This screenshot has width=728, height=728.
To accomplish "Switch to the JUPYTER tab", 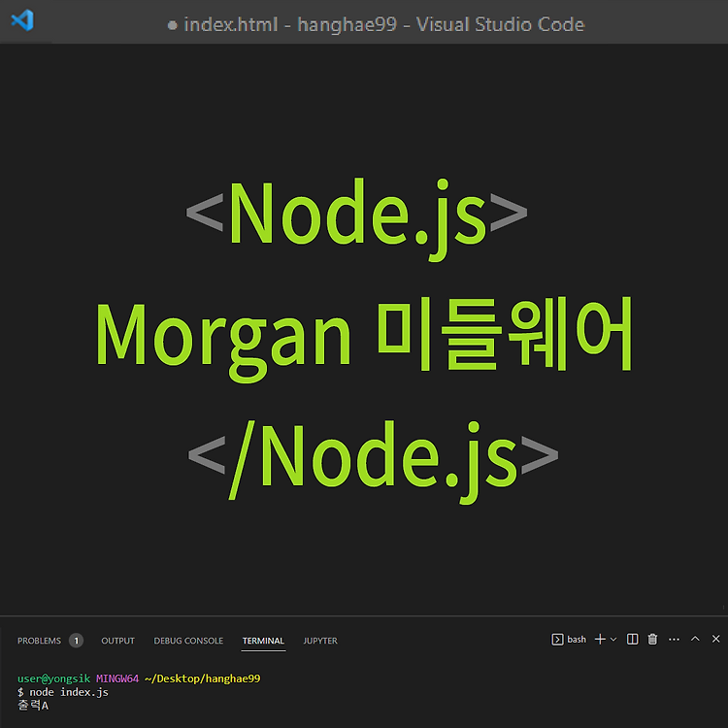I will coord(320,641).
